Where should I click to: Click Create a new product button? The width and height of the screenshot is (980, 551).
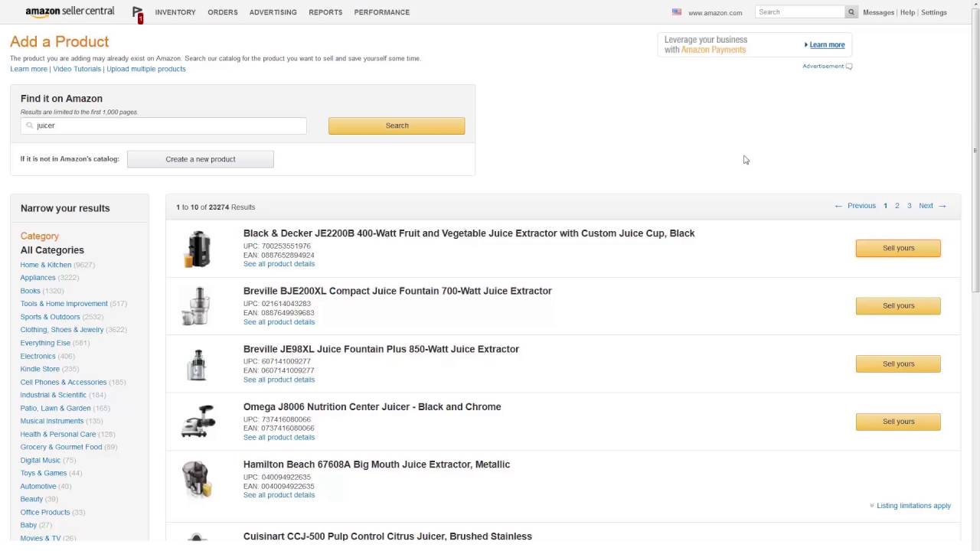point(201,159)
